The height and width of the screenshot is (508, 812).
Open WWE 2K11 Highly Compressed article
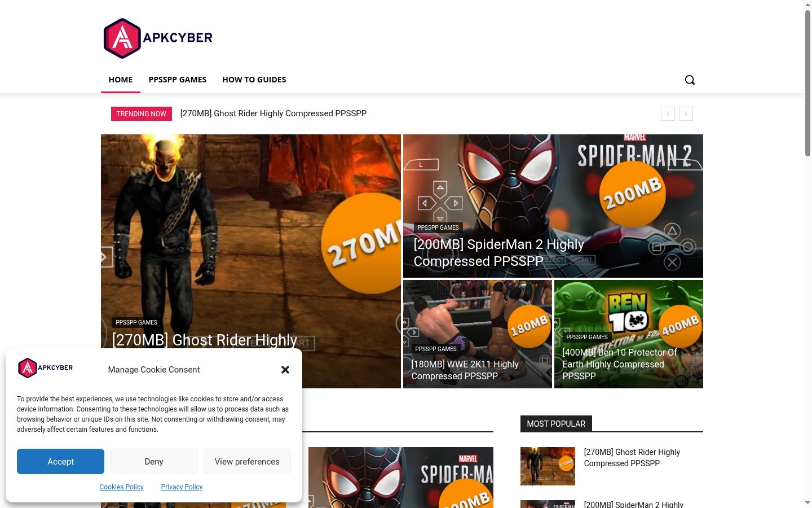tap(465, 370)
